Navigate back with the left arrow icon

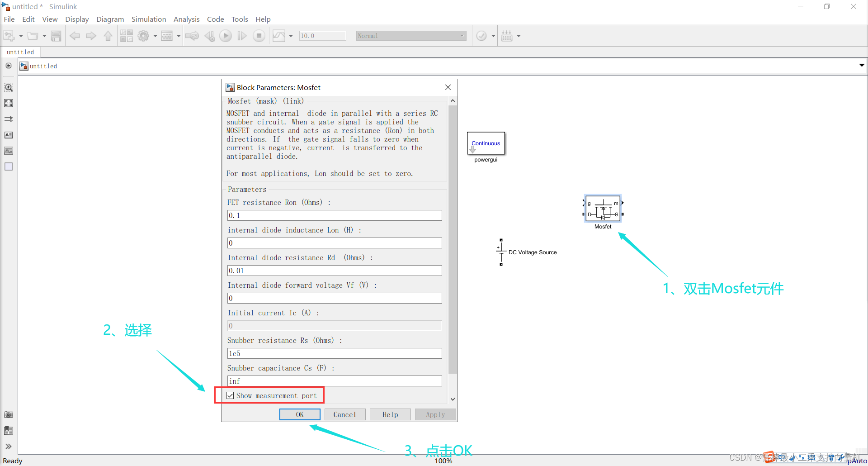click(75, 36)
